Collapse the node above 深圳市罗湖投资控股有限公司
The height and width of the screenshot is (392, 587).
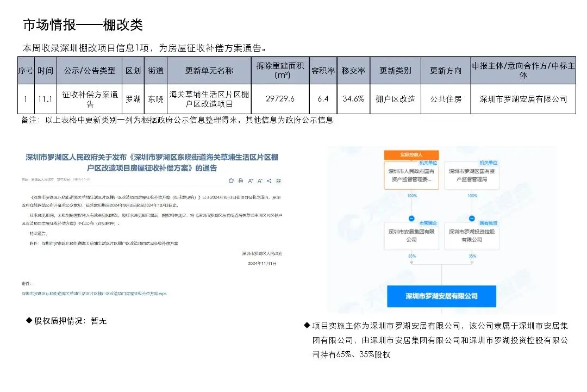[472, 218]
